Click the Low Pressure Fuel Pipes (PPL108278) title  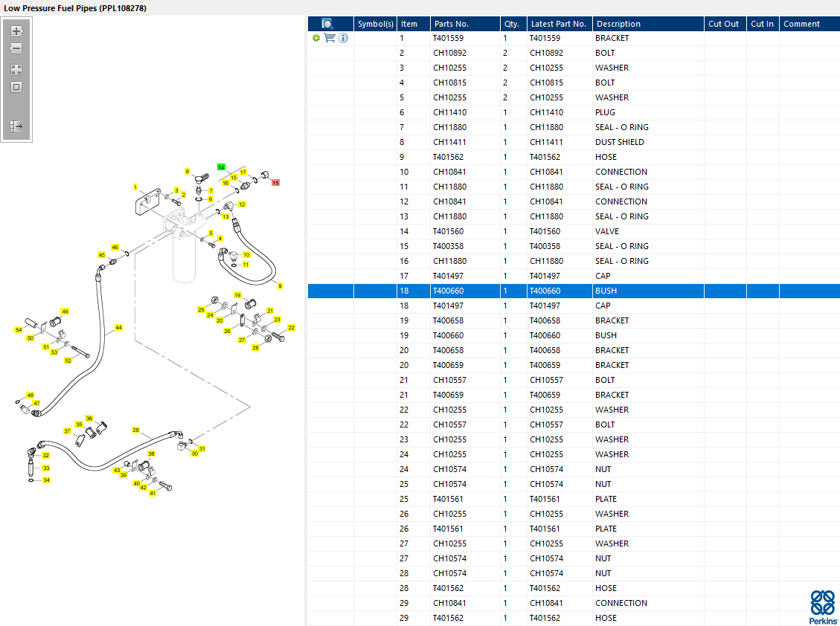pos(75,8)
